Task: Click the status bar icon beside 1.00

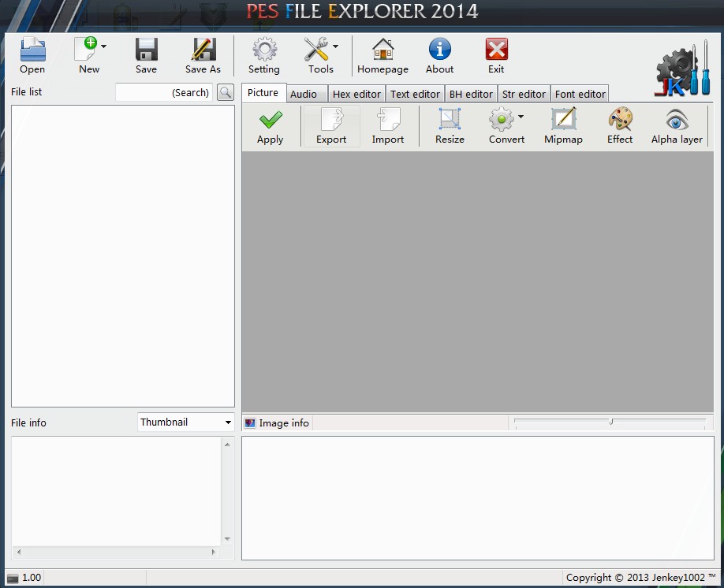Action: pyautogui.click(x=13, y=578)
